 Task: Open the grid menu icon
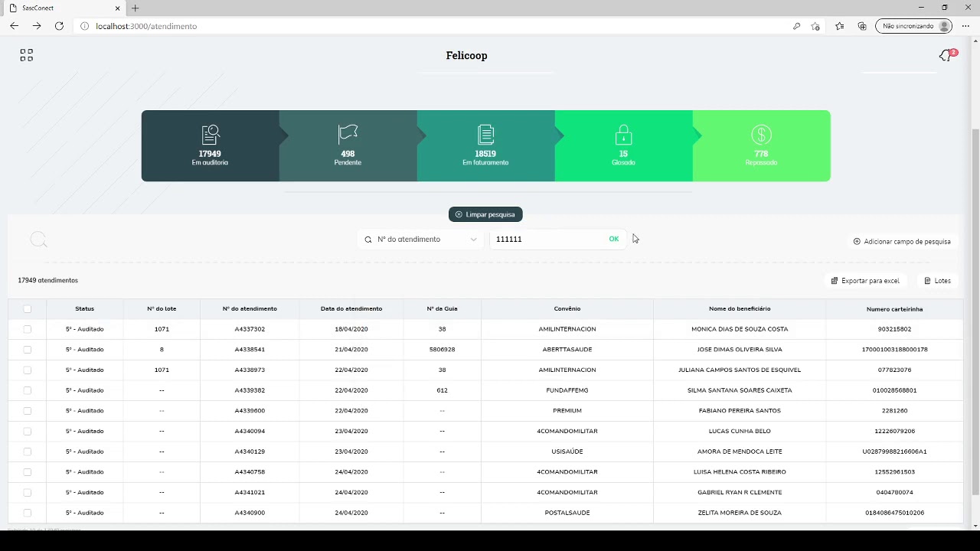coord(27,55)
